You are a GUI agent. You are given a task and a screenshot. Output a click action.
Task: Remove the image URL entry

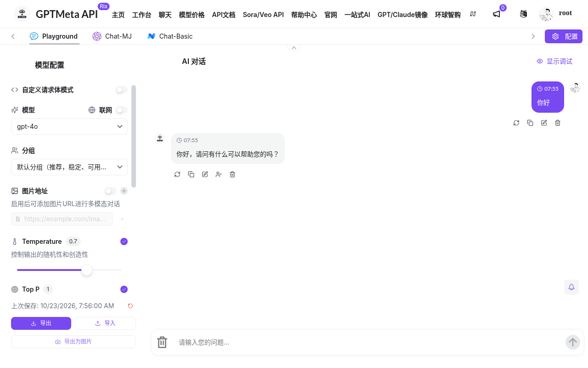pos(122,219)
